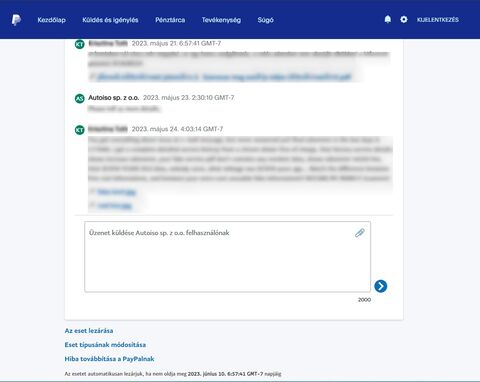Image resolution: width=480 pixels, height=382 pixels.
Task: Click the KT avatar next to the május 24 message
Action: point(80,130)
